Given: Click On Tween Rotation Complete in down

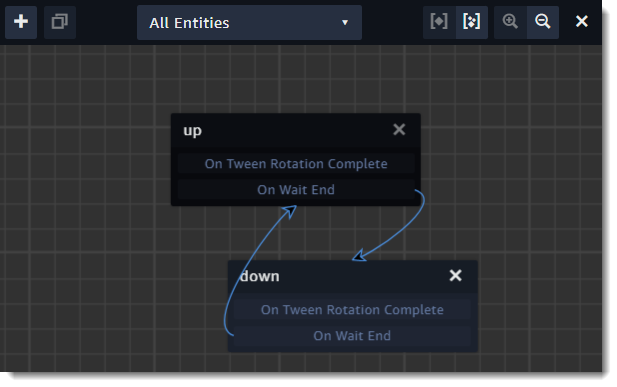Looking at the screenshot, I should tap(352, 310).
